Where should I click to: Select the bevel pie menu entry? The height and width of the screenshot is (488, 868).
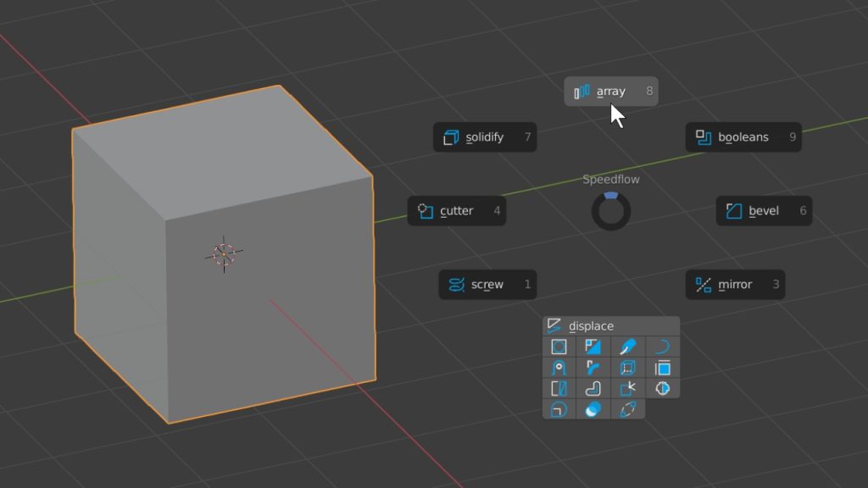(763, 211)
